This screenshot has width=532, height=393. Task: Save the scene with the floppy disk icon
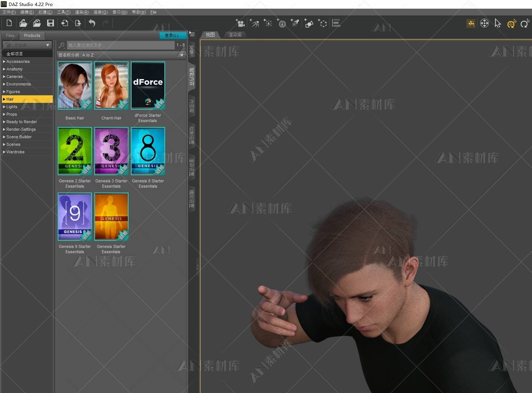click(x=50, y=23)
